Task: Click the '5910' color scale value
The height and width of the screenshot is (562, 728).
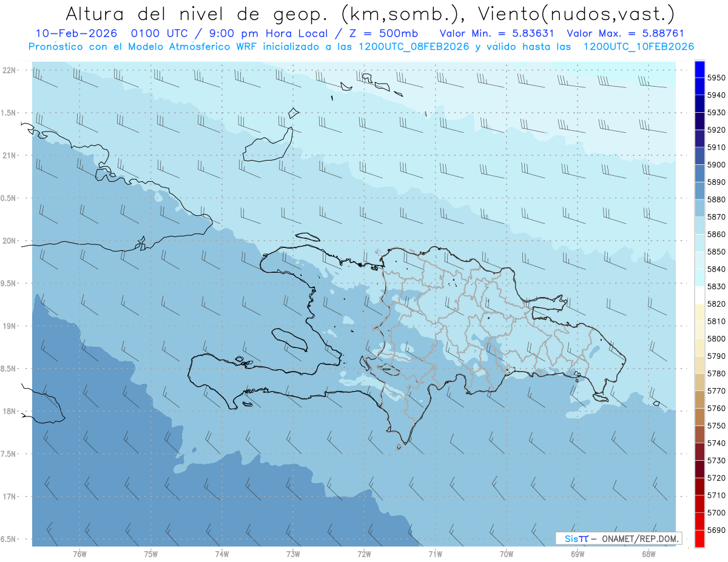Action: [x=716, y=147]
